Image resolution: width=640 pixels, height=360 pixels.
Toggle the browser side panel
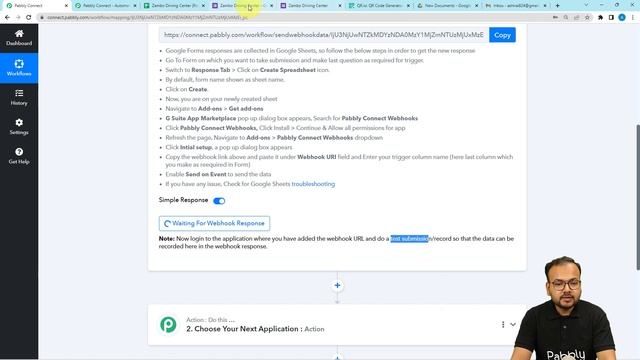click(x=611, y=18)
